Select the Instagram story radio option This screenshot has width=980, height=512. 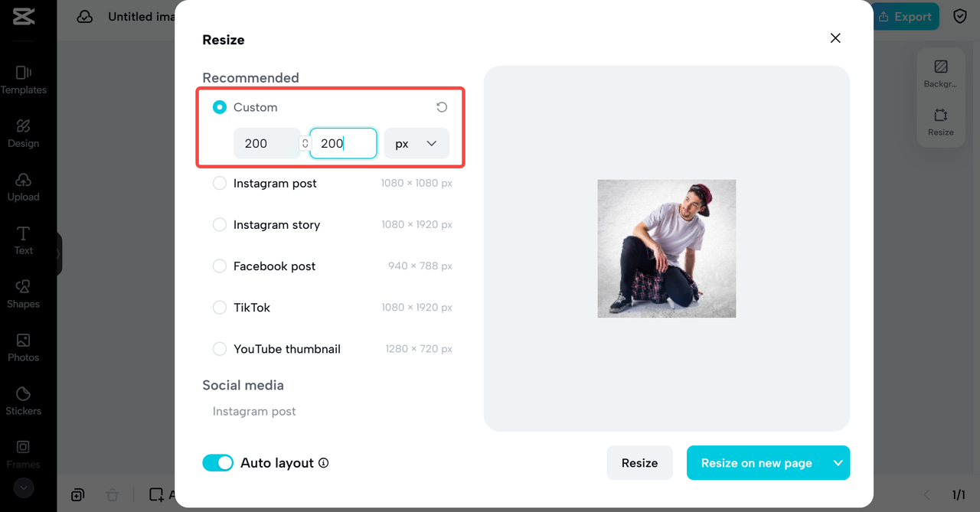(x=220, y=225)
